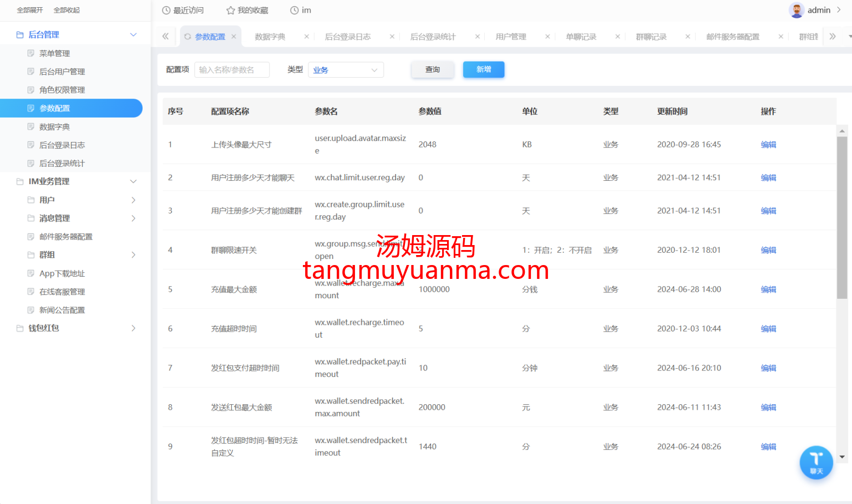This screenshot has height=504, width=852.
Task: Click 编辑 for 充值最大金额 row
Action: tap(768, 289)
